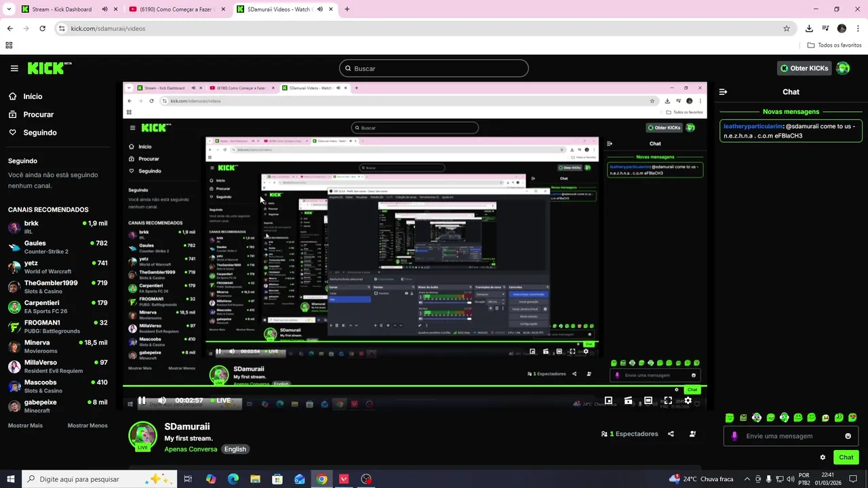View the 1 Espectadores count
The image size is (868, 488).
[629, 434]
